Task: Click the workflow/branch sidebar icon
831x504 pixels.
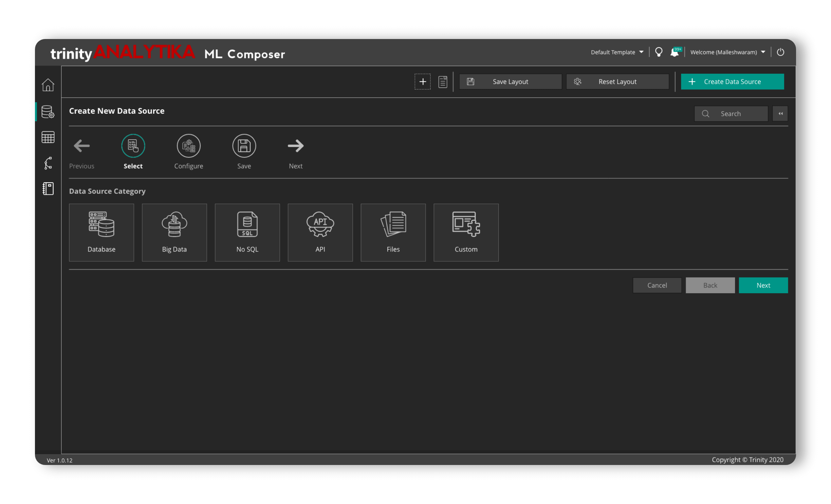Action: pyautogui.click(x=49, y=164)
